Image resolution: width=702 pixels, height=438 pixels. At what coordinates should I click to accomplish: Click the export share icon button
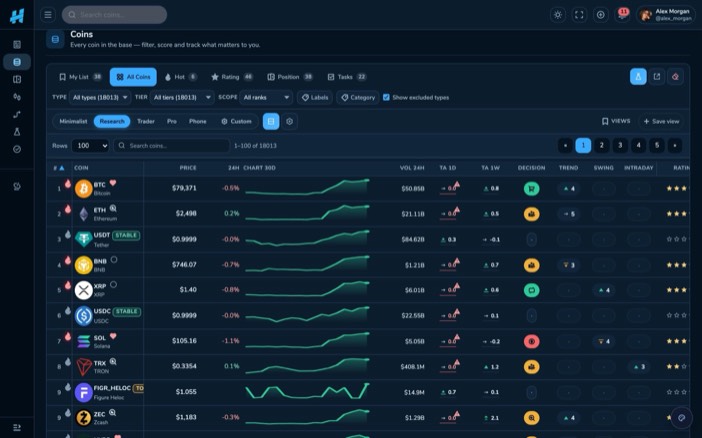(657, 77)
